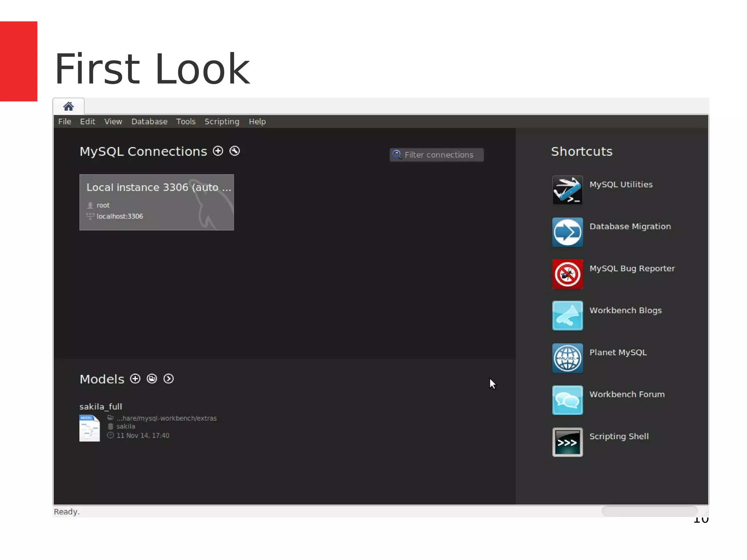This screenshot has height=560, width=747.
Task: Open Scripting Shell terminal icon
Action: coord(568,442)
